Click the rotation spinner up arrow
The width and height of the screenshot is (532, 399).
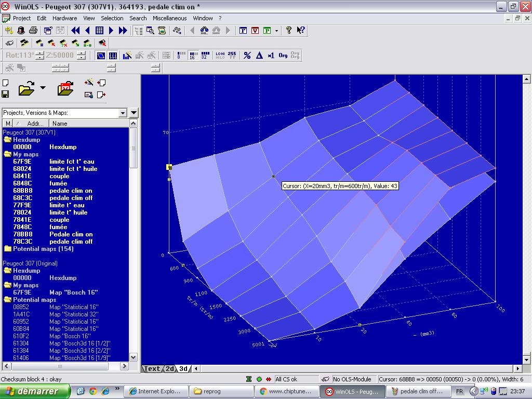[40, 53]
